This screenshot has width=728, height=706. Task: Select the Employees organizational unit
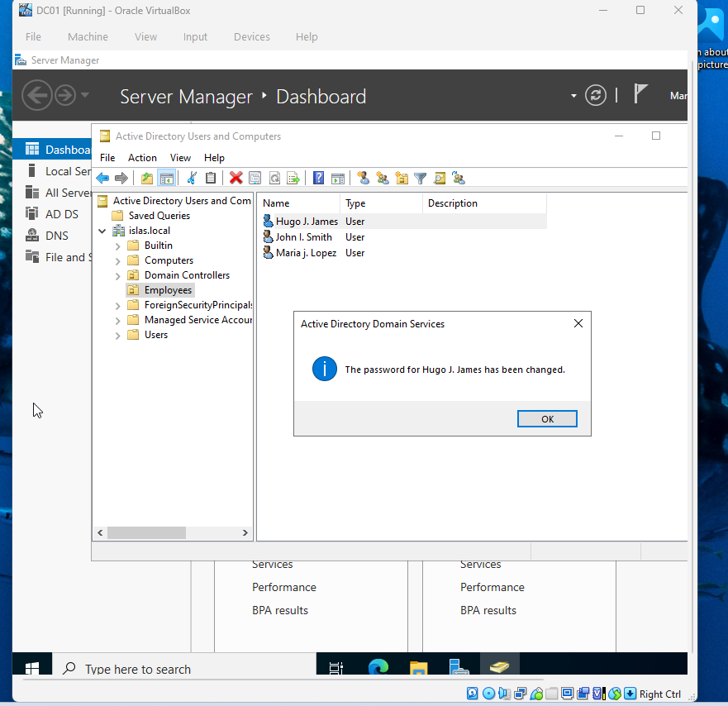click(168, 290)
